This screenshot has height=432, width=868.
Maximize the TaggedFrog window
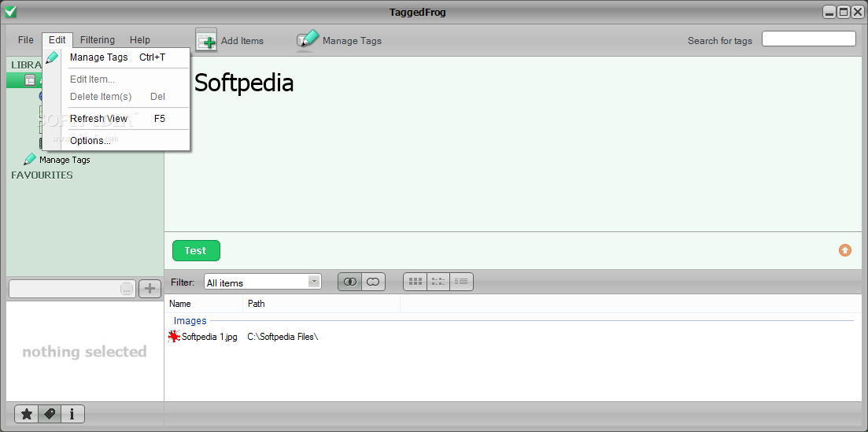click(843, 12)
